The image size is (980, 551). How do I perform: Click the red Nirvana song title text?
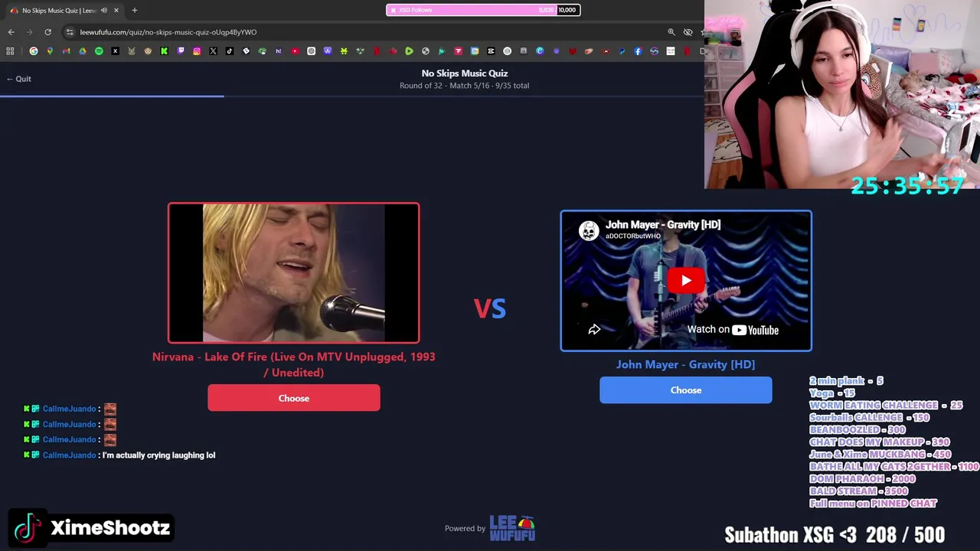(x=294, y=364)
